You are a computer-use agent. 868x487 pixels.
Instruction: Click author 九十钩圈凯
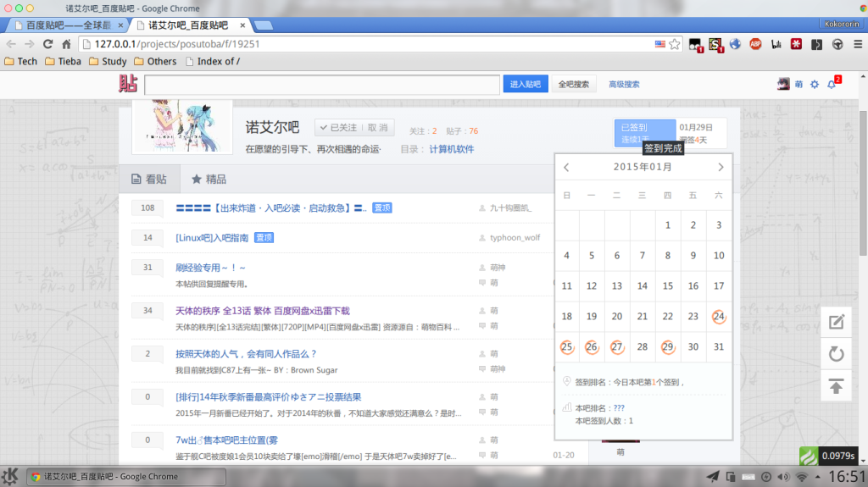510,208
